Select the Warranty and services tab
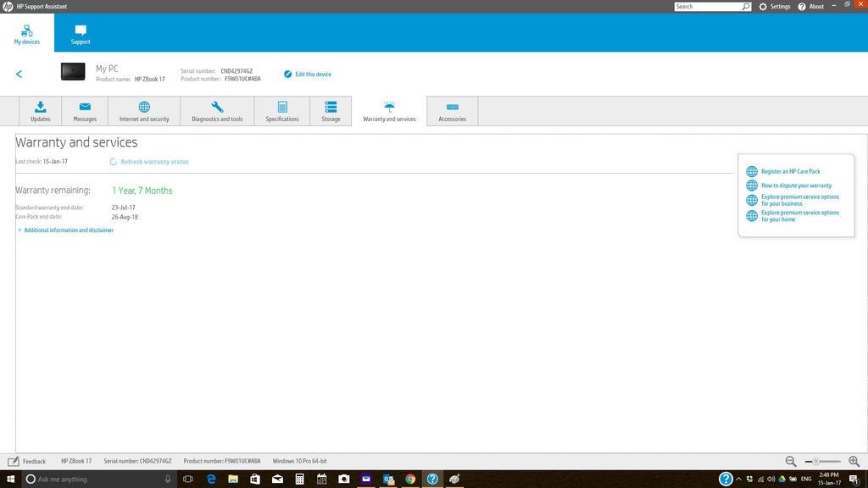Screen dimensions: 868x488 tap(389, 111)
